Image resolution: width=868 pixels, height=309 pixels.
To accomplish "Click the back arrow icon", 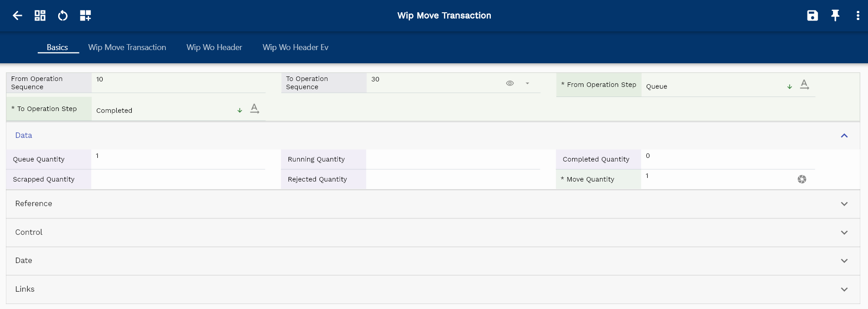I will tap(17, 15).
